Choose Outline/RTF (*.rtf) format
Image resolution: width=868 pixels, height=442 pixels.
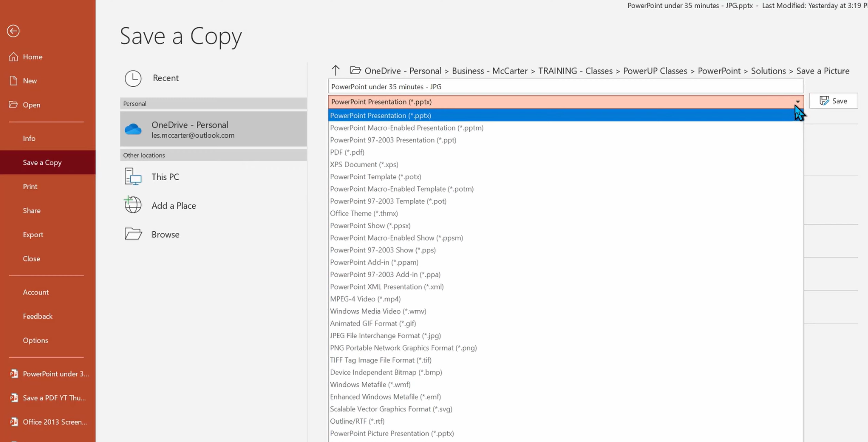566,421
